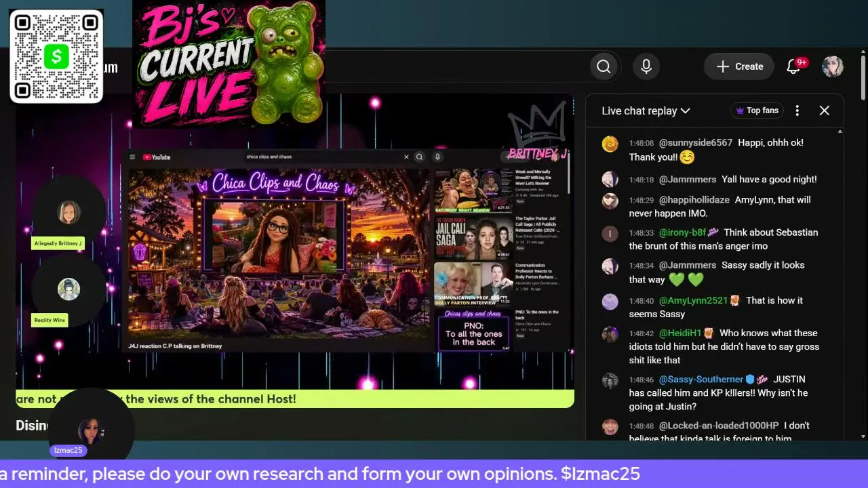The height and width of the screenshot is (488, 868).
Task: Click "Communication Professor Reacts" video title
Action: coord(536,271)
